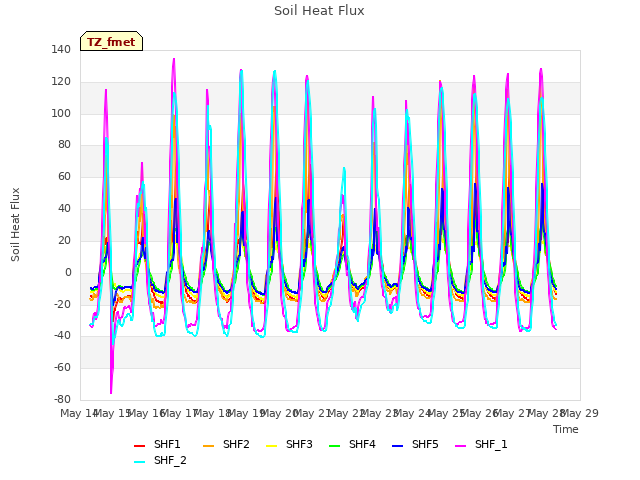Screen dimensions: 640x480
Task: Click the 100 y-axis tick label
Action: pos(61,113)
